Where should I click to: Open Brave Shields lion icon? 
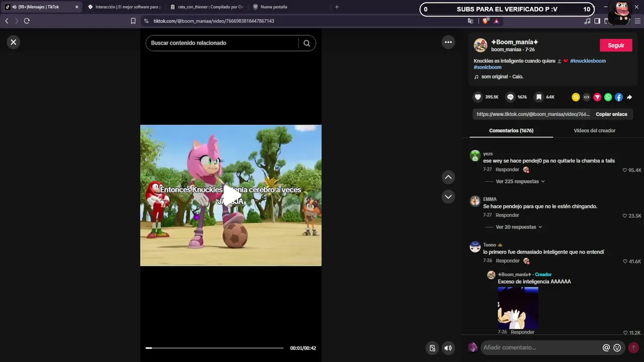pos(486,21)
